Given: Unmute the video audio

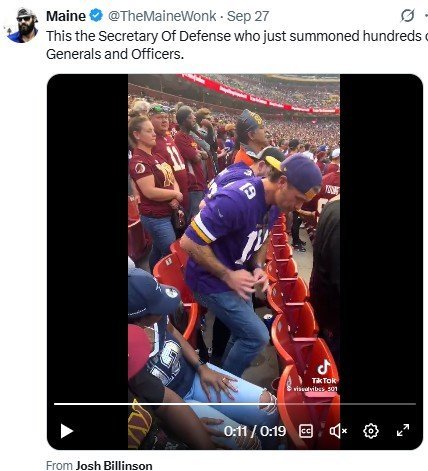Looking at the screenshot, I should [338, 431].
